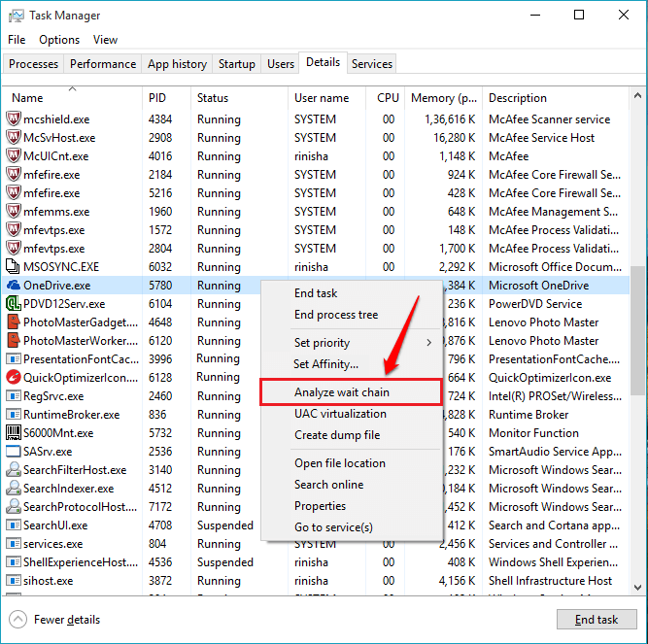The height and width of the screenshot is (644, 648).
Task: Click the OneDrive.exe cloud icon
Action: coord(14,285)
